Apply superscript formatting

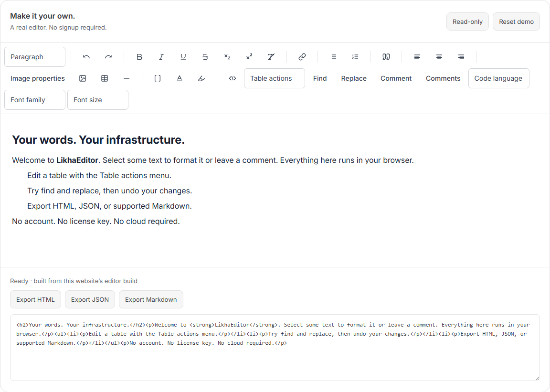point(249,57)
